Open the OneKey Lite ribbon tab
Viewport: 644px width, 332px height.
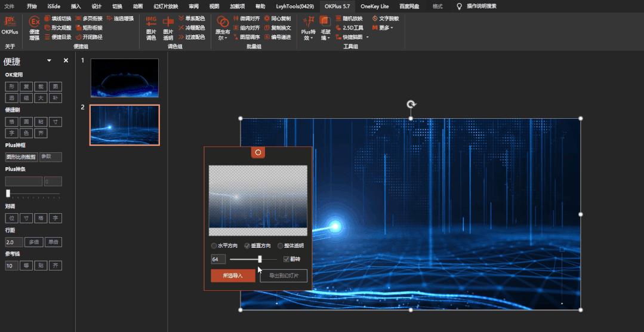tap(374, 6)
